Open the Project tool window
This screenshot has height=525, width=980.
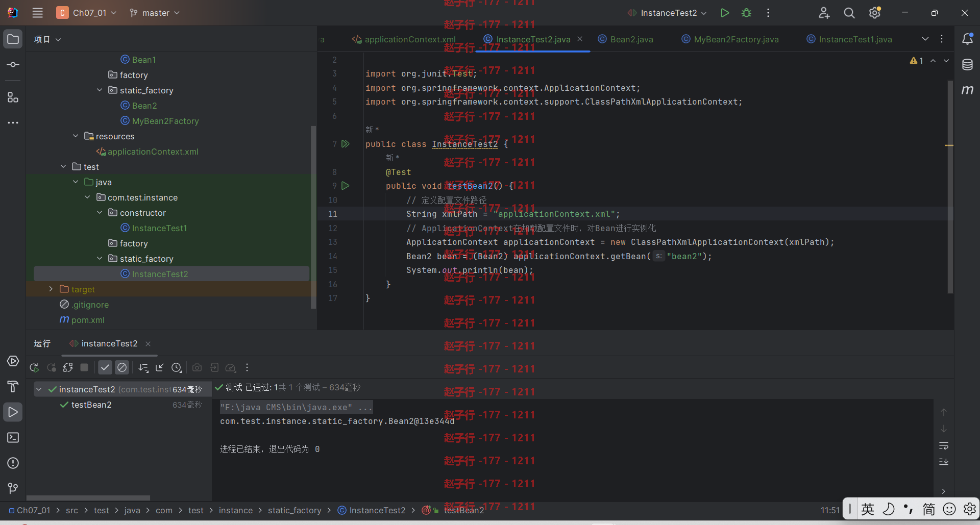click(13, 39)
